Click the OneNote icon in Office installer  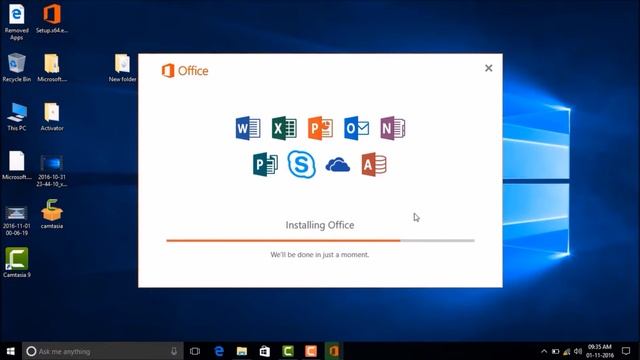393,128
